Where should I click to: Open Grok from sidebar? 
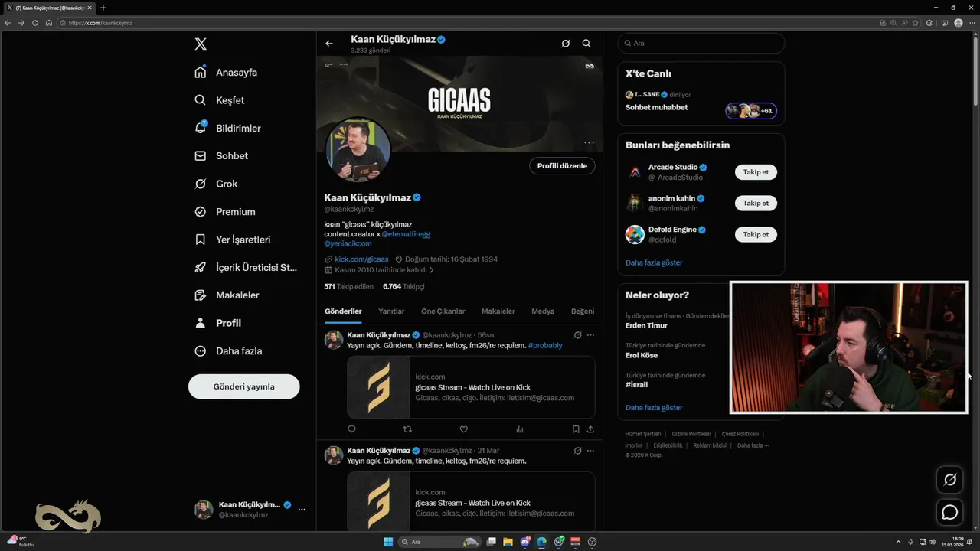[216, 184]
